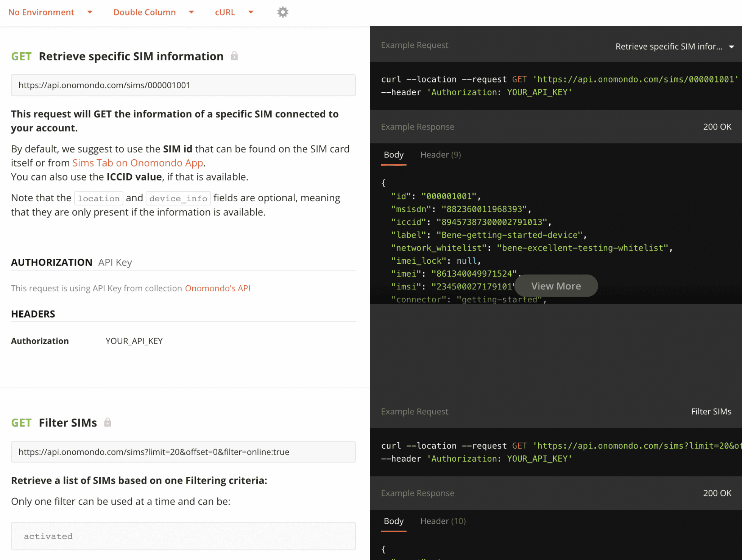
Task: Click the green GET badge for Retrieve specific SIM information
Action: (21, 56)
